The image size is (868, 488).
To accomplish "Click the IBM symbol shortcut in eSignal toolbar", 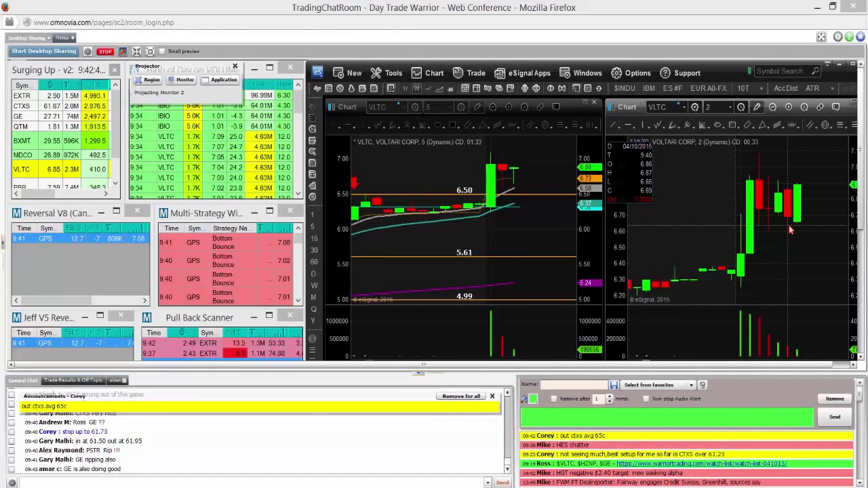I will coord(649,88).
